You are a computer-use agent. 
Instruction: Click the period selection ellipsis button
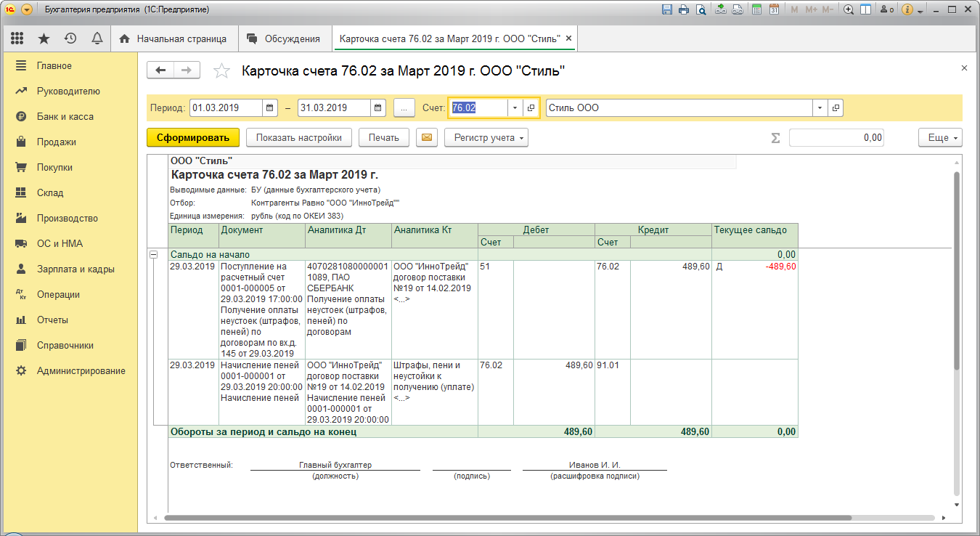(404, 107)
